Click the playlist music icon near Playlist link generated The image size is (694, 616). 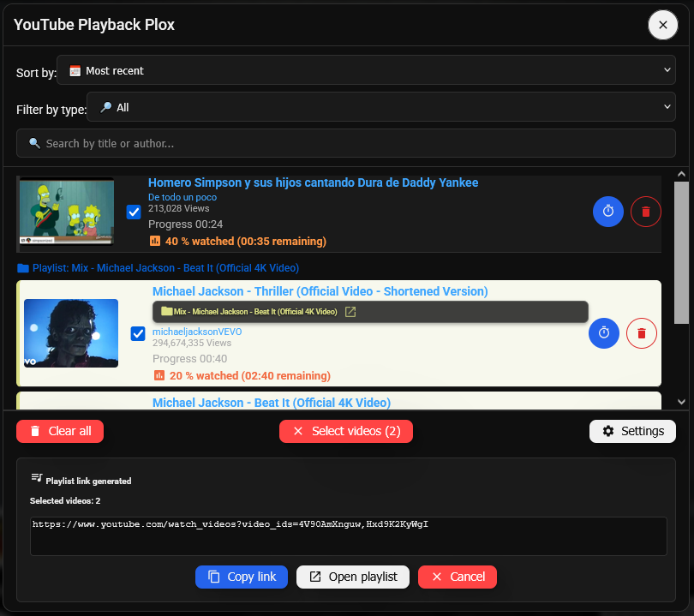(37, 477)
